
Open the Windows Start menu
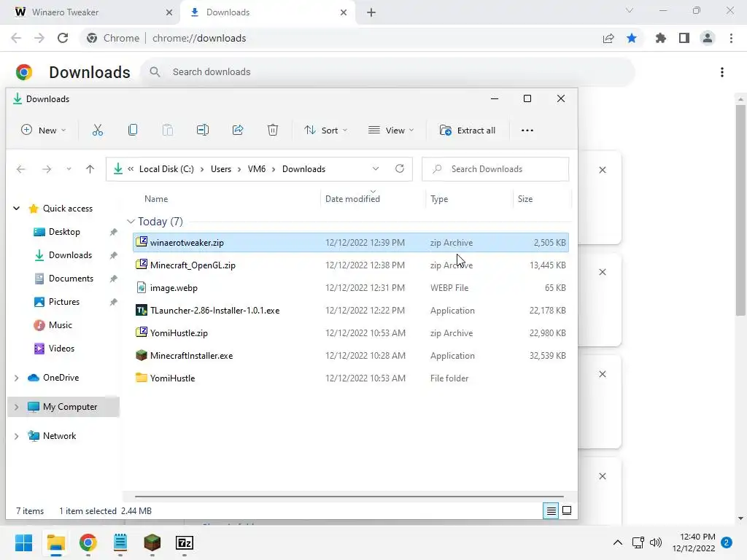(x=23, y=542)
